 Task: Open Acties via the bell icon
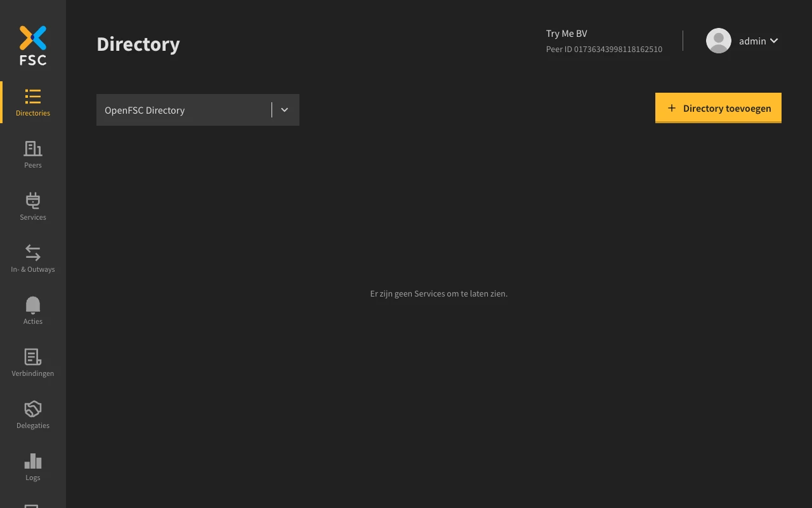coord(32,305)
